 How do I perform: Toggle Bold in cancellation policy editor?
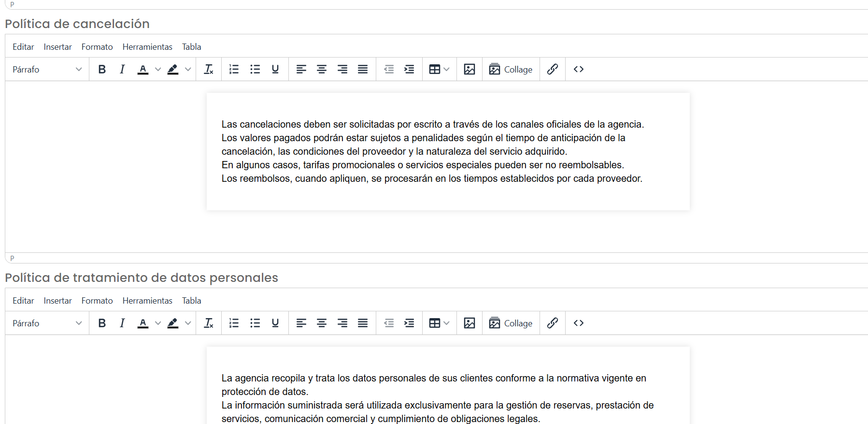click(x=102, y=69)
